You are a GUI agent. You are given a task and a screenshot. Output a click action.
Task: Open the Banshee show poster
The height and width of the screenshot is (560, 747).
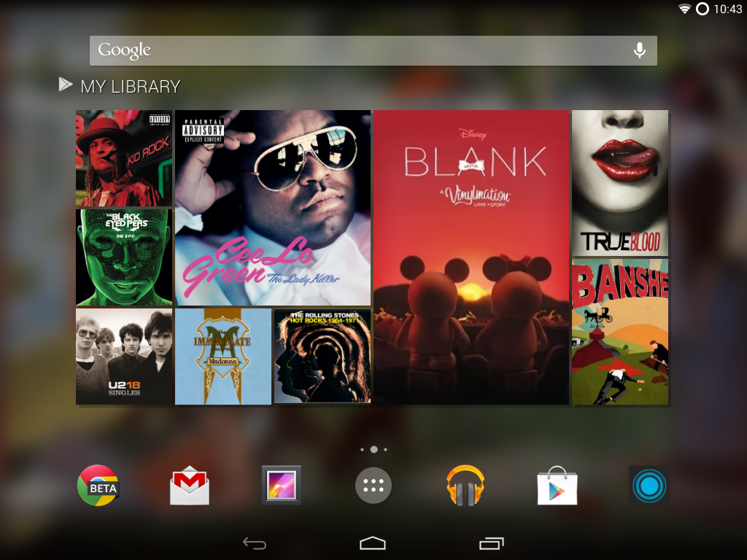coord(619,332)
